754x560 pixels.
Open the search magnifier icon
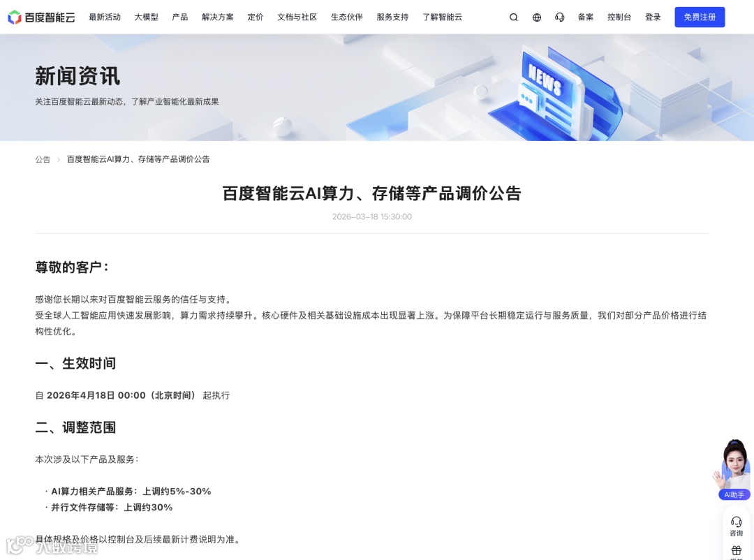(x=514, y=17)
